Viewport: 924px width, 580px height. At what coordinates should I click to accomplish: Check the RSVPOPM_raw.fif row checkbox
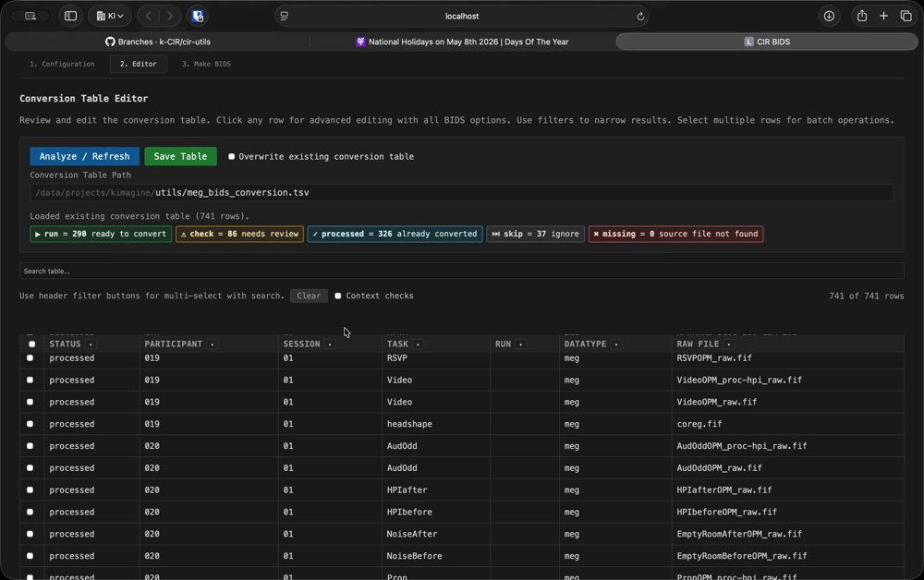(x=30, y=358)
